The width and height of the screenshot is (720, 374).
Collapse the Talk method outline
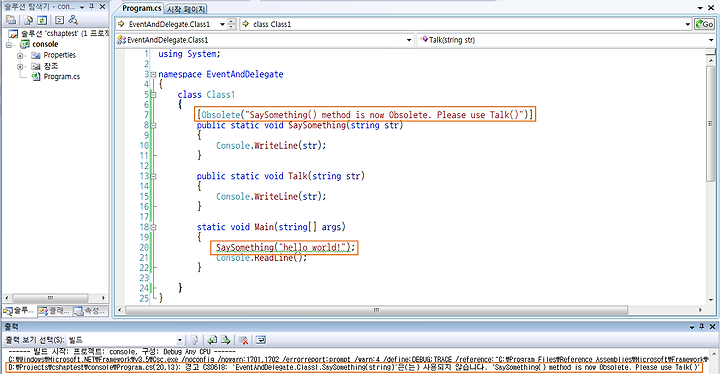pos(153,176)
